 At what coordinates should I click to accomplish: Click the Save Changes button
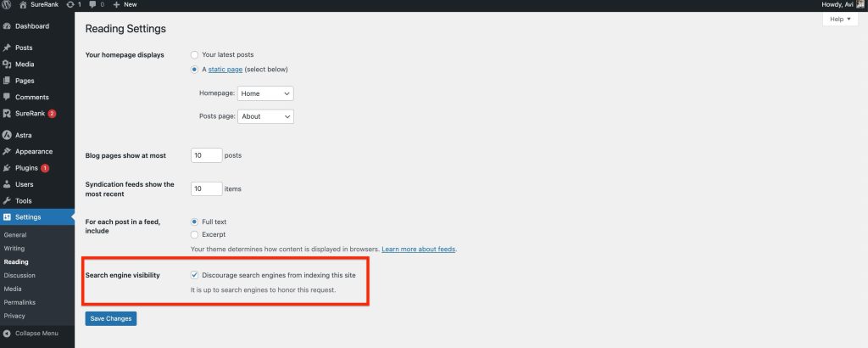tap(110, 318)
